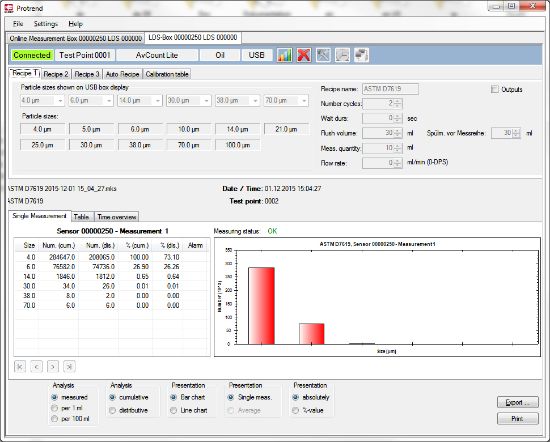Open the Recipe 1 tab
Image resolution: width=550 pixels, height=442 pixels.
(25, 73)
